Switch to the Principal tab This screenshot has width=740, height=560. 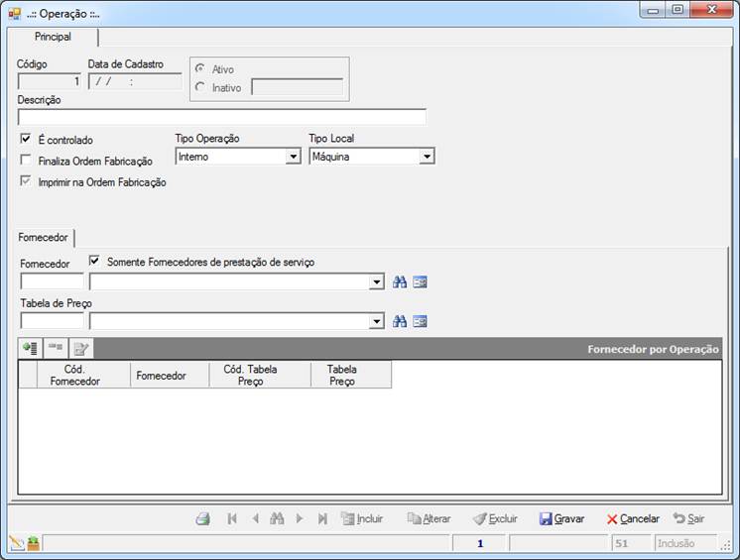click(53, 37)
